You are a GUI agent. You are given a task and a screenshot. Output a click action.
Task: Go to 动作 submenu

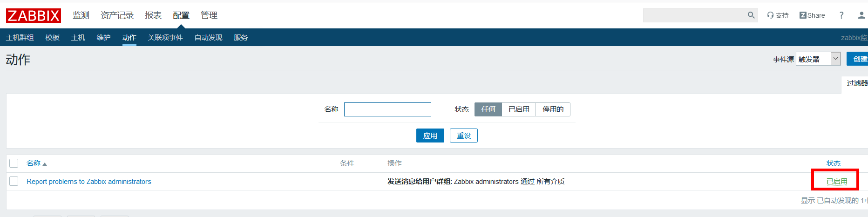pos(129,37)
